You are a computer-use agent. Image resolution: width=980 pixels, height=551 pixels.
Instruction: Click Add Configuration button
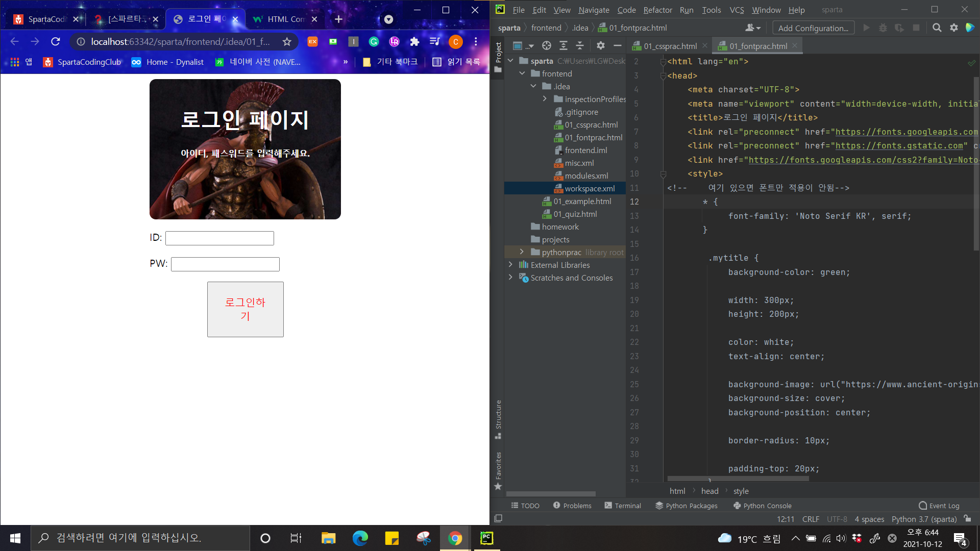tap(813, 28)
